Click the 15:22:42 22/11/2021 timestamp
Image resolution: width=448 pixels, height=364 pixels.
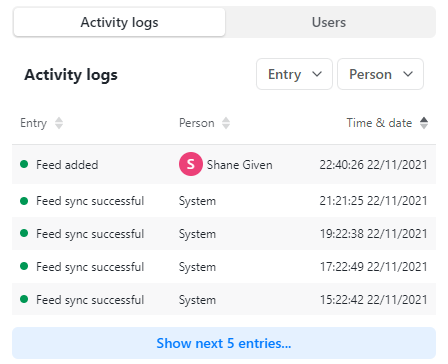(373, 300)
